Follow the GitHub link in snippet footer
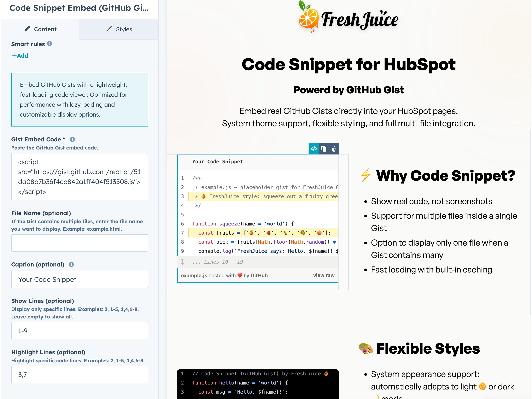Screen dimensions: 532x399 (x=259, y=275)
